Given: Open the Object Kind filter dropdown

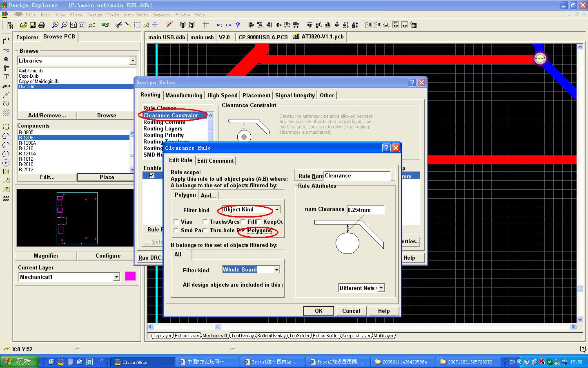Looking at the screenshot, I should coord(277,210).
